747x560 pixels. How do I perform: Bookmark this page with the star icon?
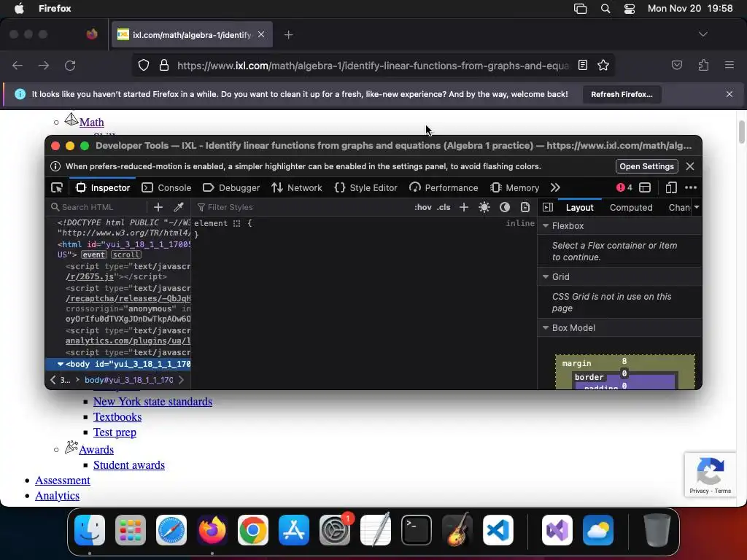(603, 65)
